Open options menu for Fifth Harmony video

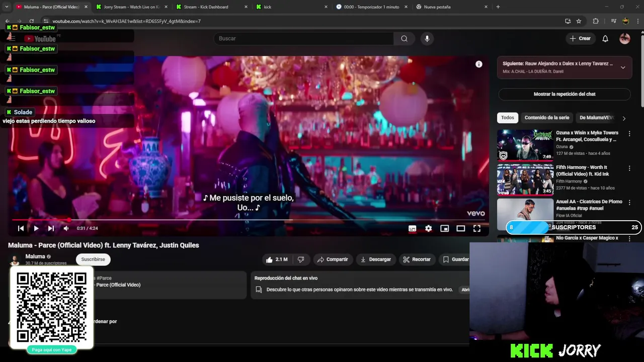pyautogui.click(x=629, y=168)
